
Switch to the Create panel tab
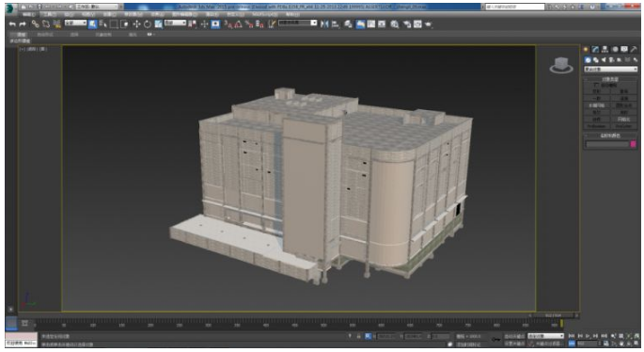click(586, 49)
